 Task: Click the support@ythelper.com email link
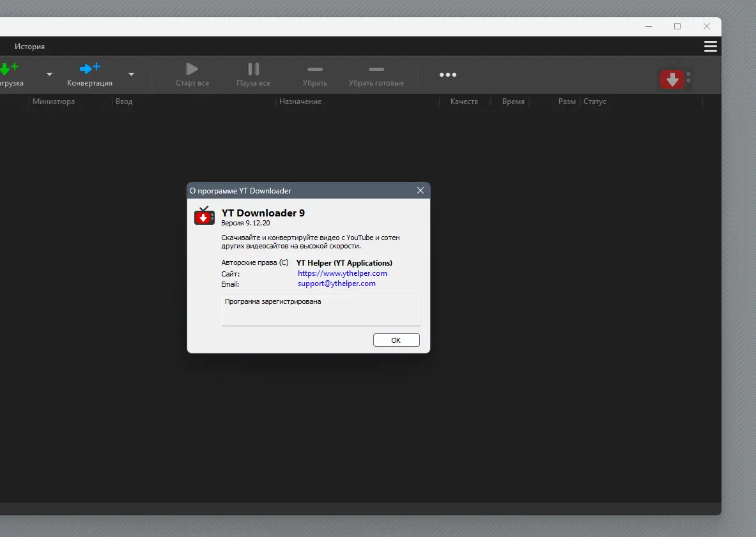(337, 284)
